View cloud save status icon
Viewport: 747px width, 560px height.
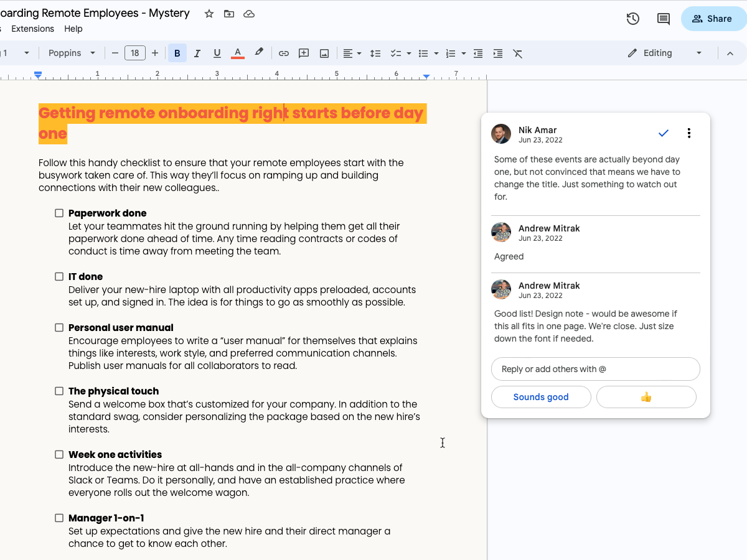click(x=249, y=14)
